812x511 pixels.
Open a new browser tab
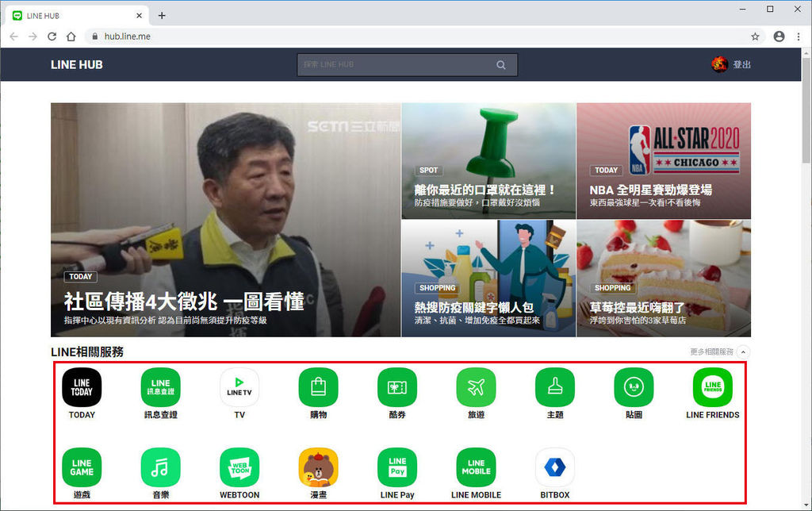tap(162, 16)
